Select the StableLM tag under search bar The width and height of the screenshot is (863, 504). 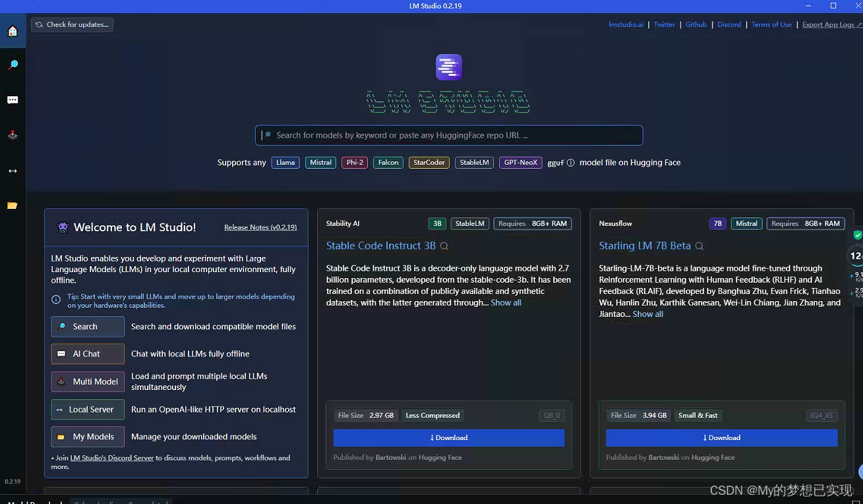click(475, 163)
